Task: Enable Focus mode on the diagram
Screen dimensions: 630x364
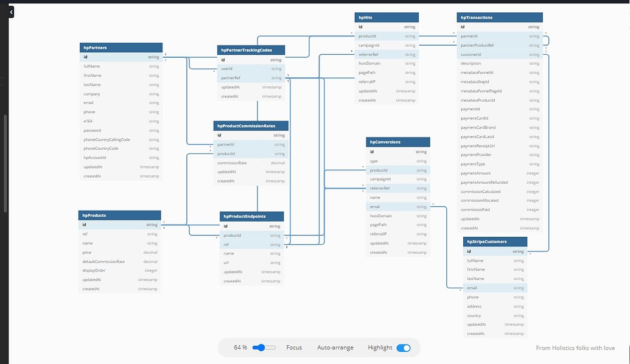Action: 294,347
